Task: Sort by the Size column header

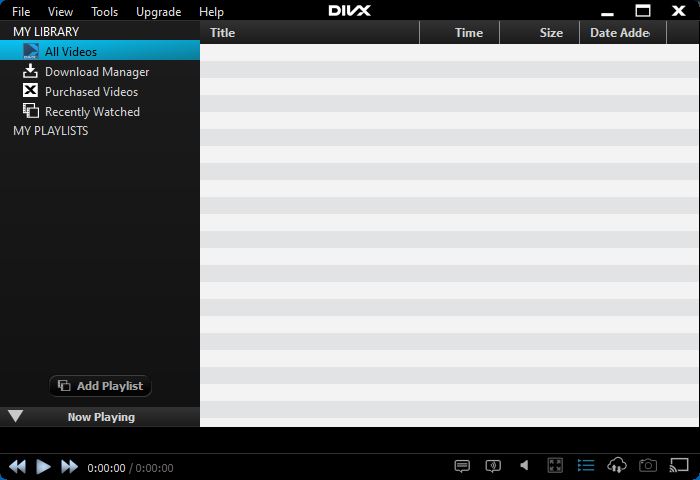Action: click(x=539, y=33)
